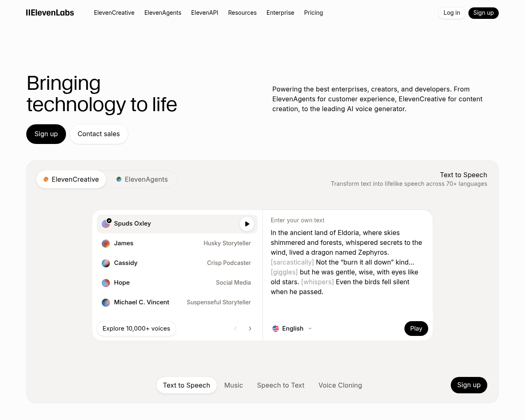The height and width of the screenshot is (420, 525).
Task: Click Explore 10,000+ voices button
Action: coord(136,329)
